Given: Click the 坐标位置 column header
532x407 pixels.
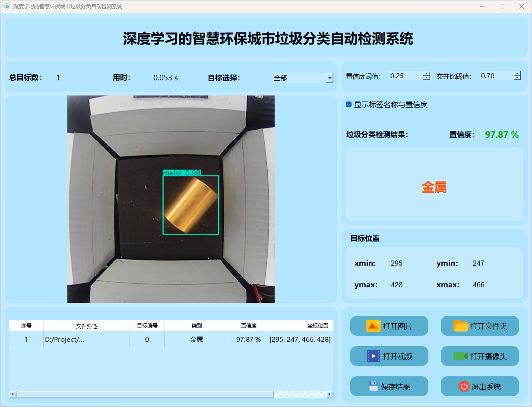Looking at the screenshot, I should pos(301,326).
